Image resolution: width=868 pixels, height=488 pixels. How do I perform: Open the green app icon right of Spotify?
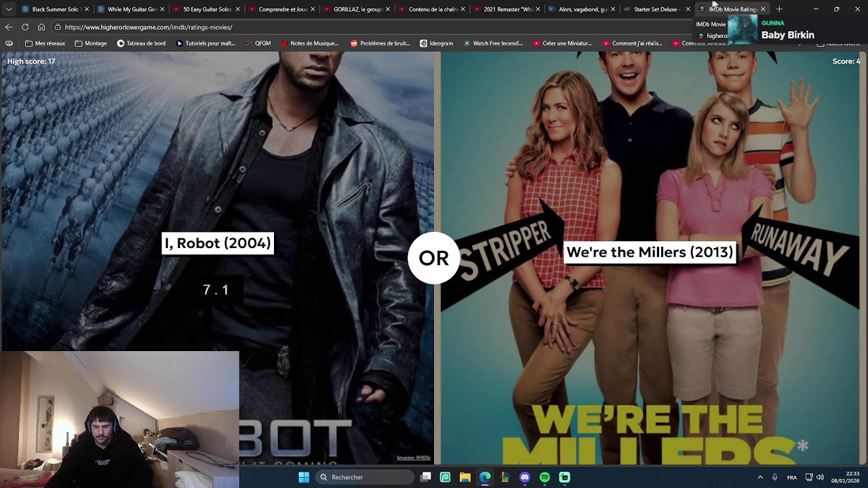click(x=565, y=477)
